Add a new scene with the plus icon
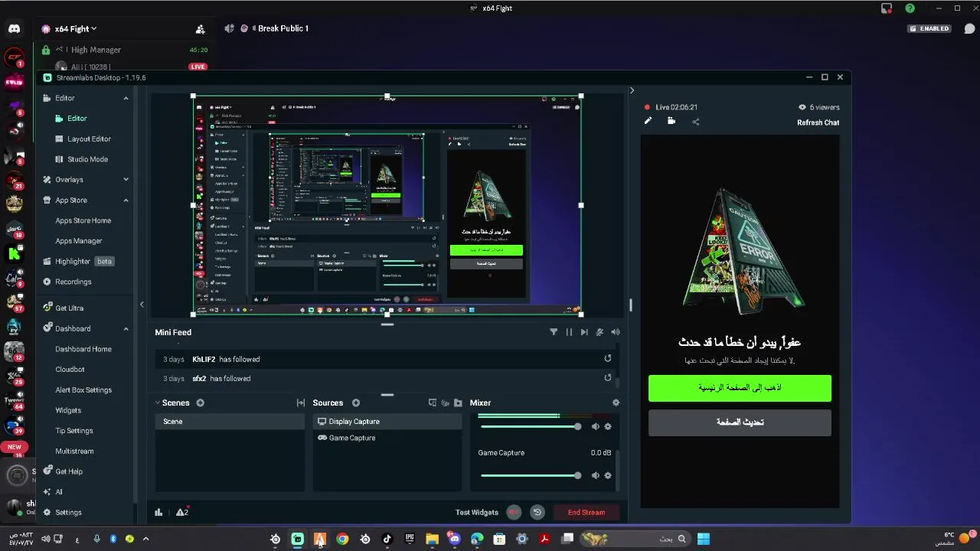980x551 pixels. [200, 403]
